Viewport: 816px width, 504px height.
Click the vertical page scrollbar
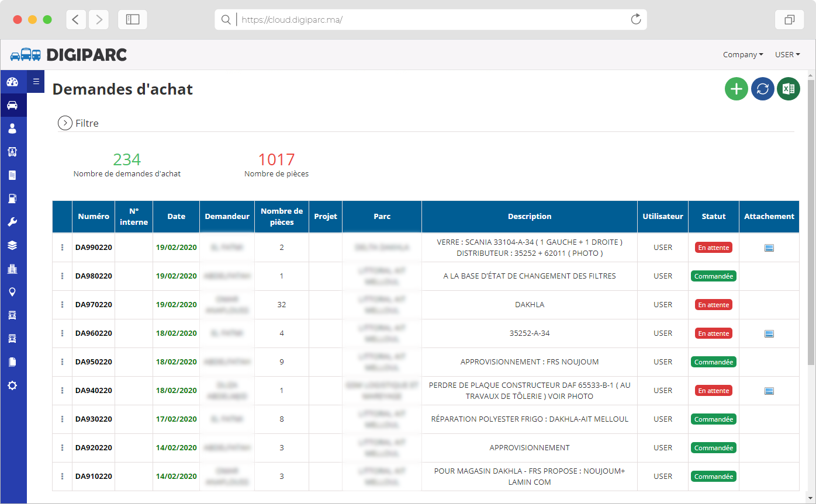[x=811, y=222]
